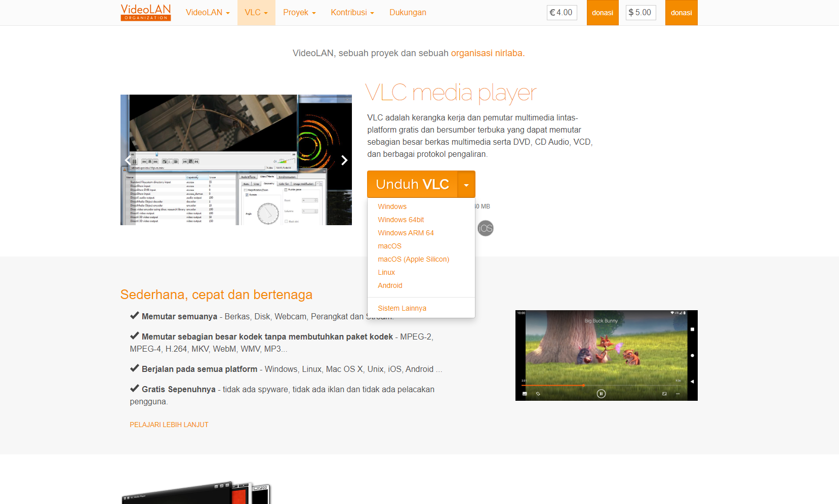Click the Unduh VLC download button
Viewport: 839px width, 504px height.
[x=413, y=184]
